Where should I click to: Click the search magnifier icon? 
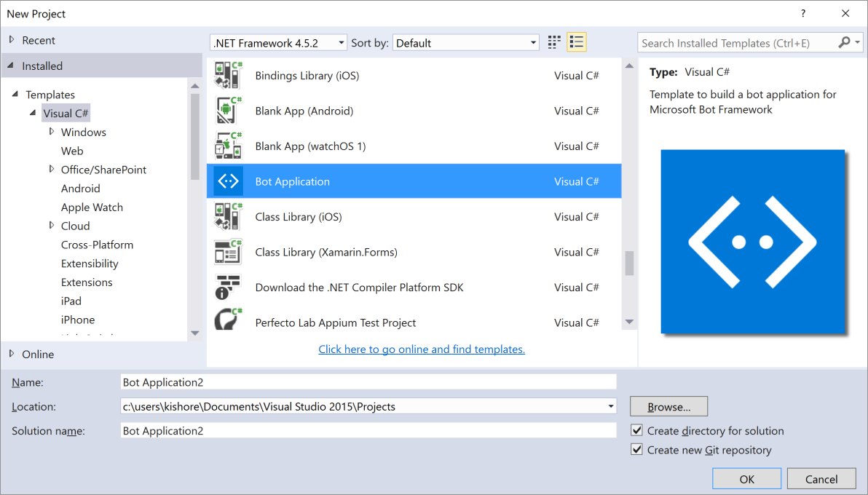click(844, 43)
